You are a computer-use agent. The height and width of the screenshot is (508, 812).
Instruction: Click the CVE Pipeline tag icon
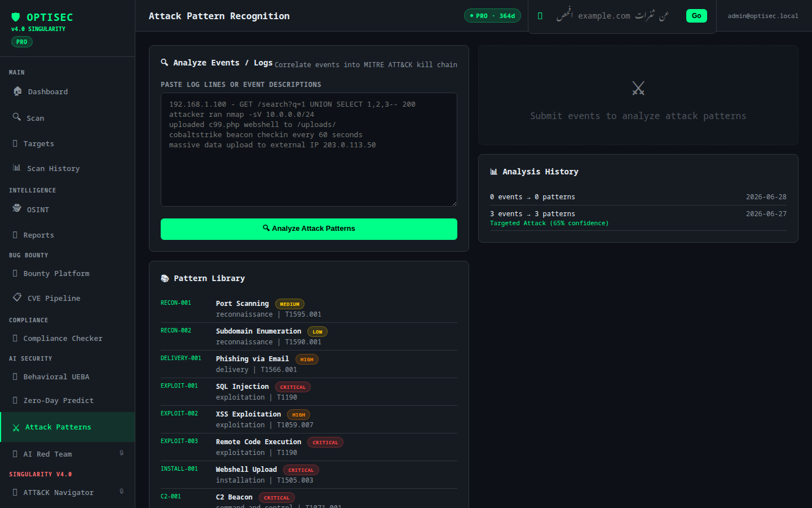click(x=17, y=297)
